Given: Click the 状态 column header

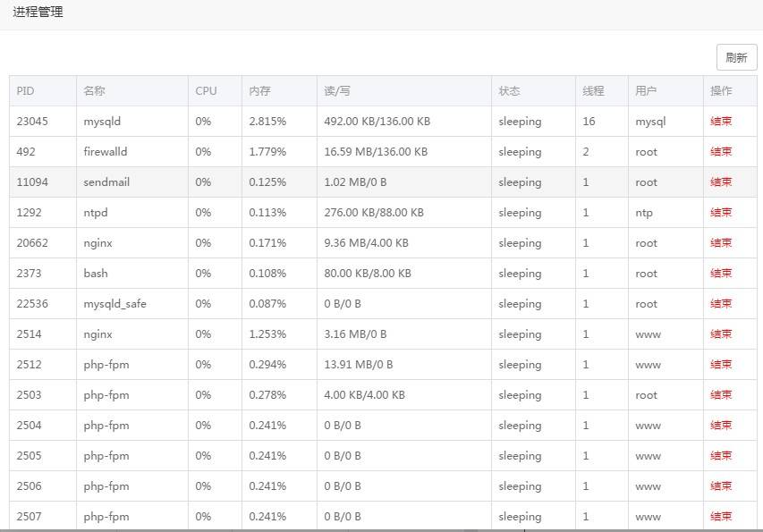Looking at the screenshot, I should click(x=509, y=91).
